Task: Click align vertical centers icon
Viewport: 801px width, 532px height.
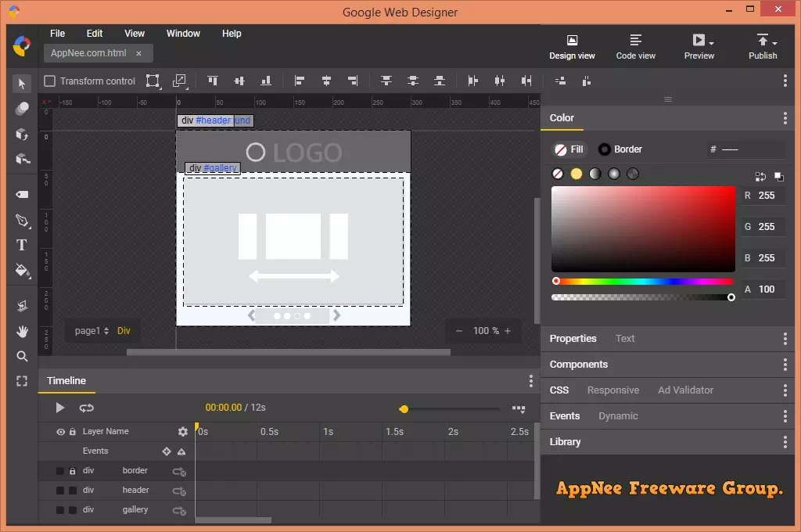Action: [239, 81]
